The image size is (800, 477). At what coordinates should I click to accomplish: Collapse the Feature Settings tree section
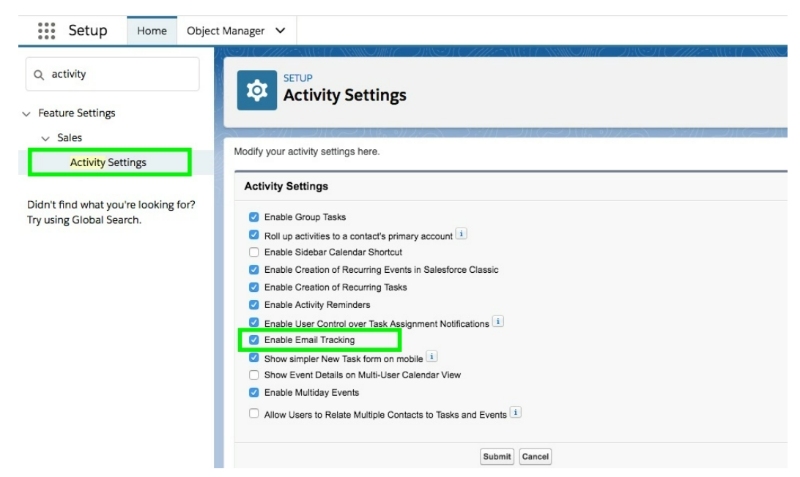[x=26, y=114]
